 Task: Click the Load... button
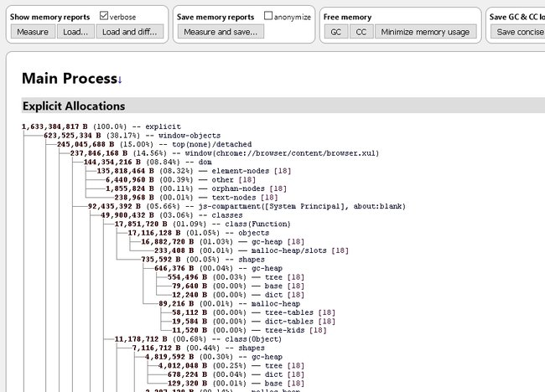point(75,32)
